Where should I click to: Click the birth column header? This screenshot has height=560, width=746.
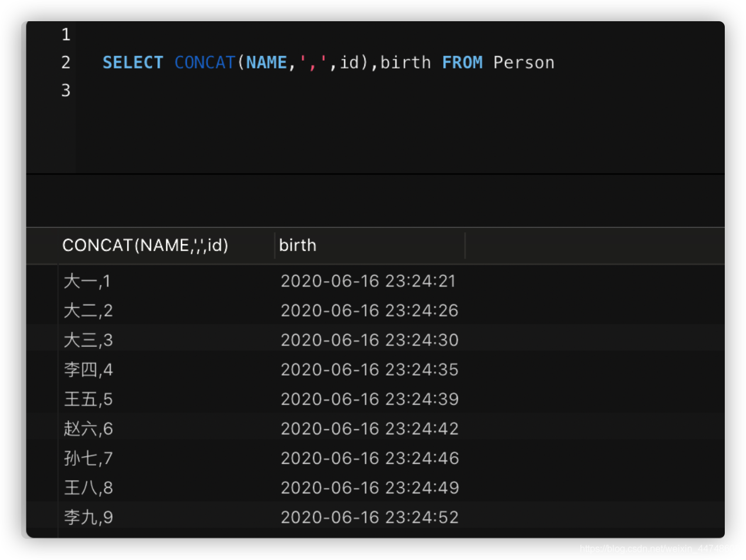point(298,245)
